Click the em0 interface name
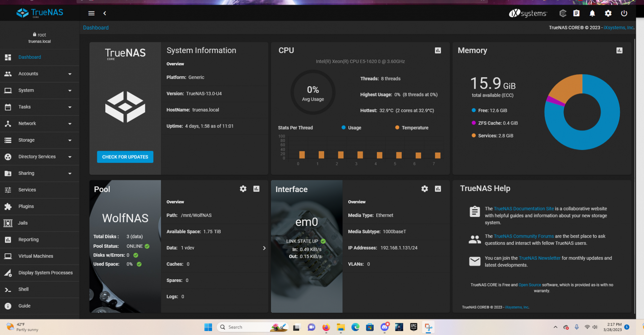Screen dimensions: 644x335 307,222
